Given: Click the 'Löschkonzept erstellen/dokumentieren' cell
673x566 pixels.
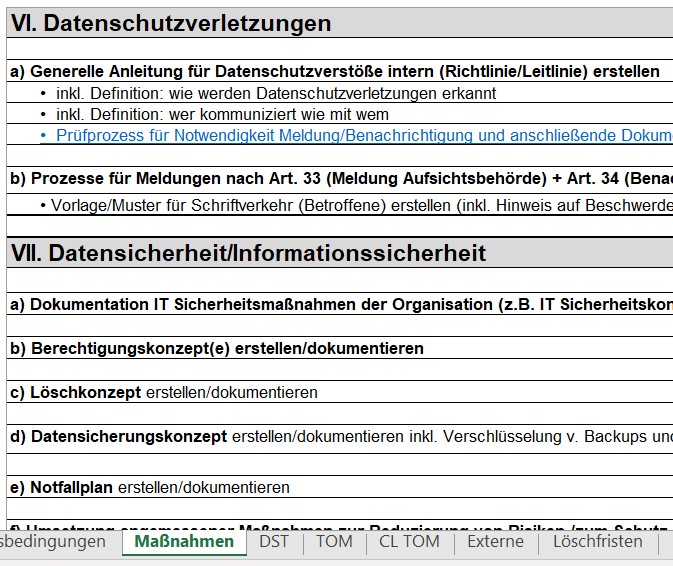Looking at the screenshot, I should tap(164, 392).
